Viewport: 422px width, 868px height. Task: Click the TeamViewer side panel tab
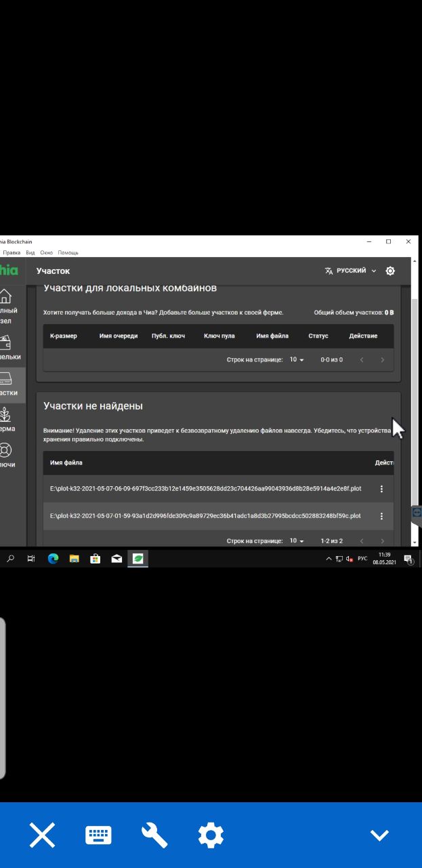coord(417,513)
